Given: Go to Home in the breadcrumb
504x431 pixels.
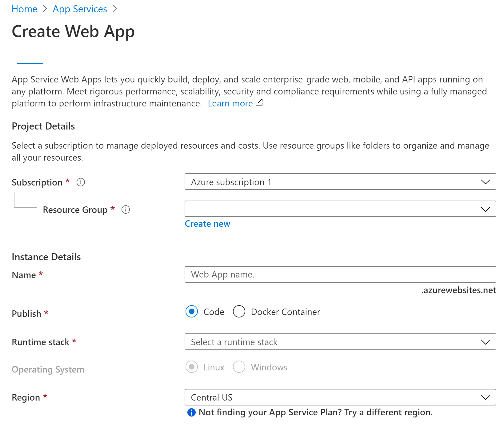Looking at the screenshot, I should (24, 9).
